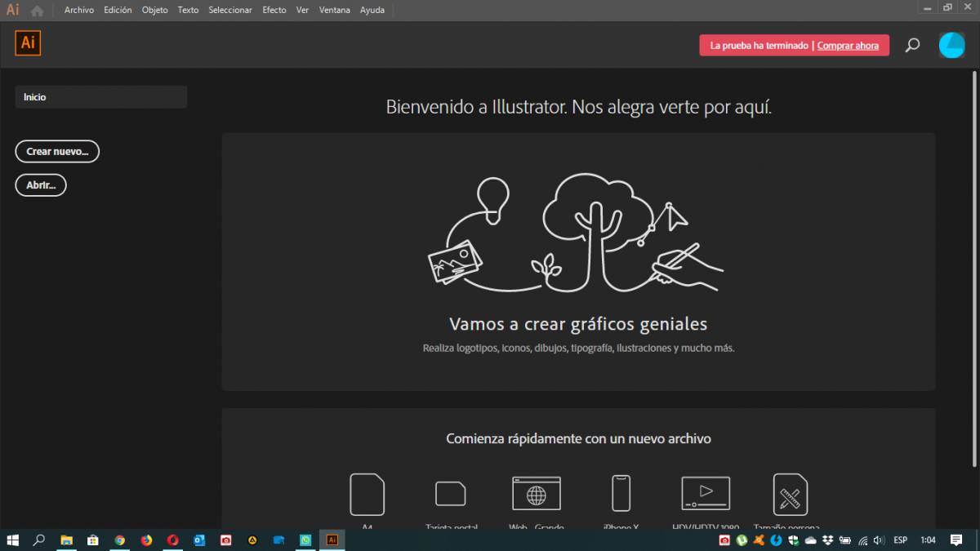Open File Explorer from the taskbar
Image resolution: width=980 pixels, height=551 pixels.
(x=67, y=540)
